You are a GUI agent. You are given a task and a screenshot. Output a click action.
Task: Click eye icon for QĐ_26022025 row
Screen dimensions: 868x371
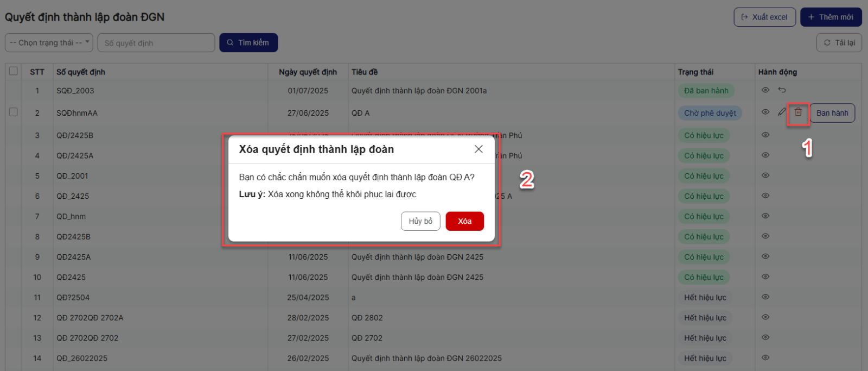point(765,358)
